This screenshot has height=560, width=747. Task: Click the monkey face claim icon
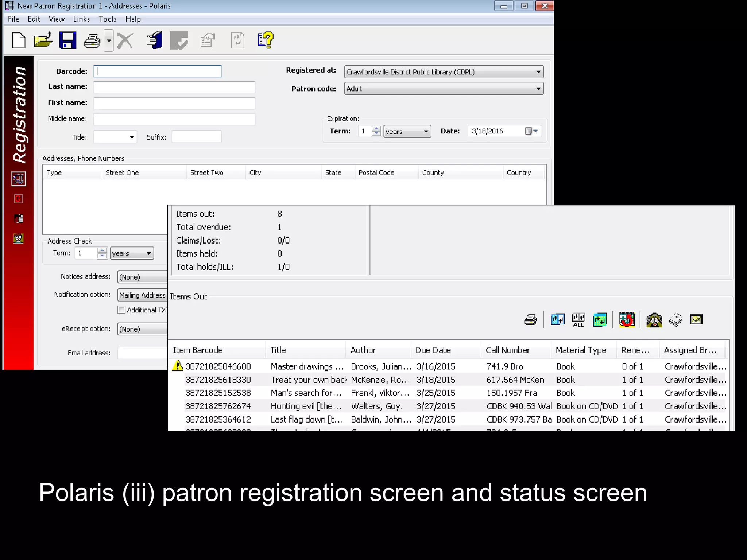click(654, 320)
